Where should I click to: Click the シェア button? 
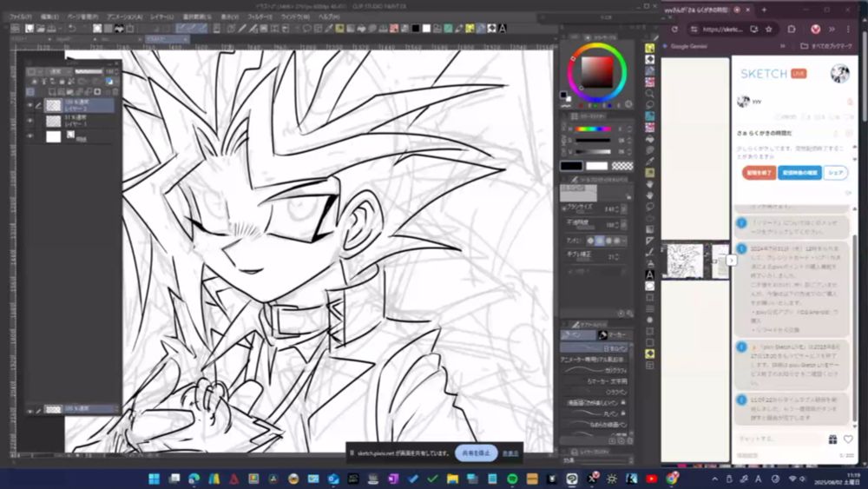coord(835,173)
